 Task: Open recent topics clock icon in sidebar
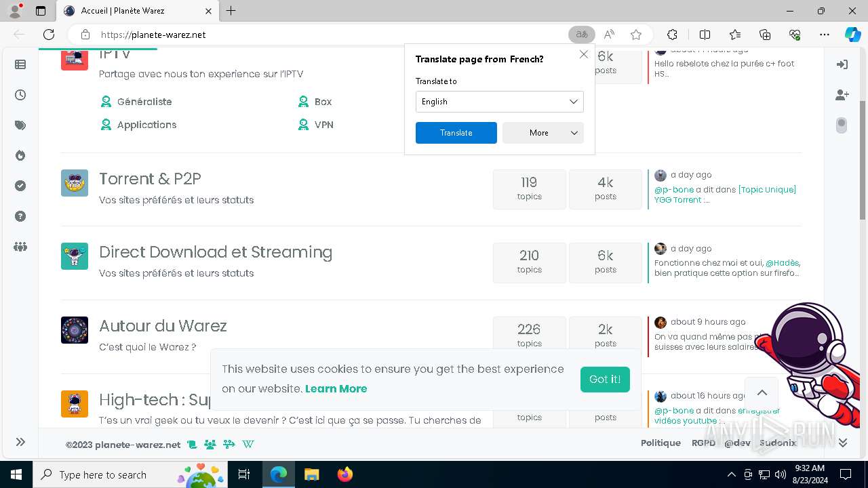click(20, 95)
